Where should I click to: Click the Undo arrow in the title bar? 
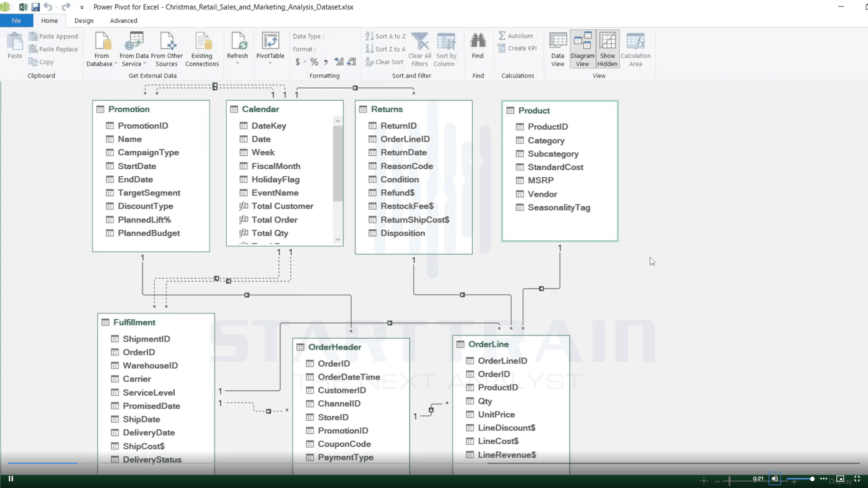pos(48,7)
